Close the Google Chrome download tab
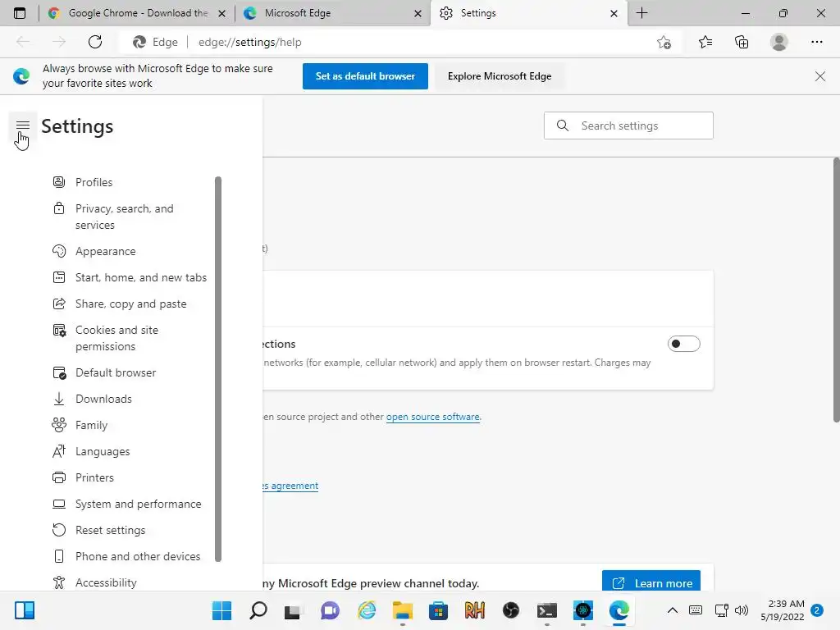 (221, 13)
